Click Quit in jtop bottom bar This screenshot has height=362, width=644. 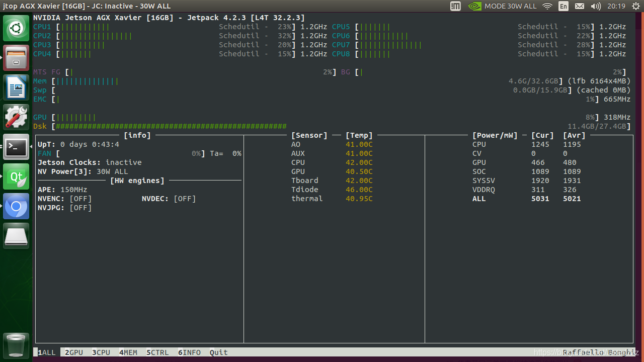[x=219, y=352]
